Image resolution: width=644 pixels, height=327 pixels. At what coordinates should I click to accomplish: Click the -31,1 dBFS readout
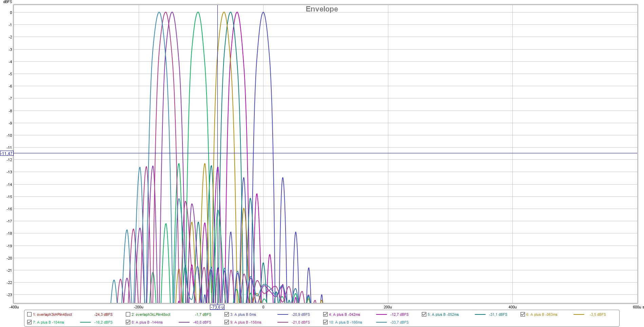tap(498, 315)
